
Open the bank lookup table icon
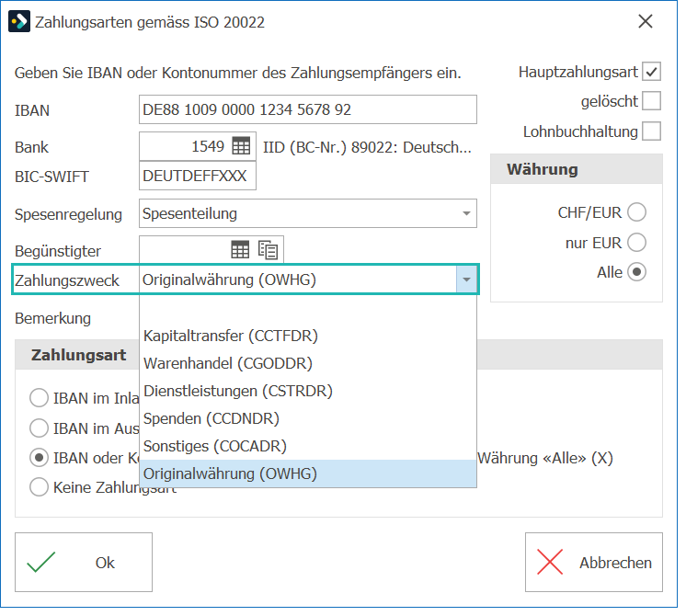(x=241, y=146)
